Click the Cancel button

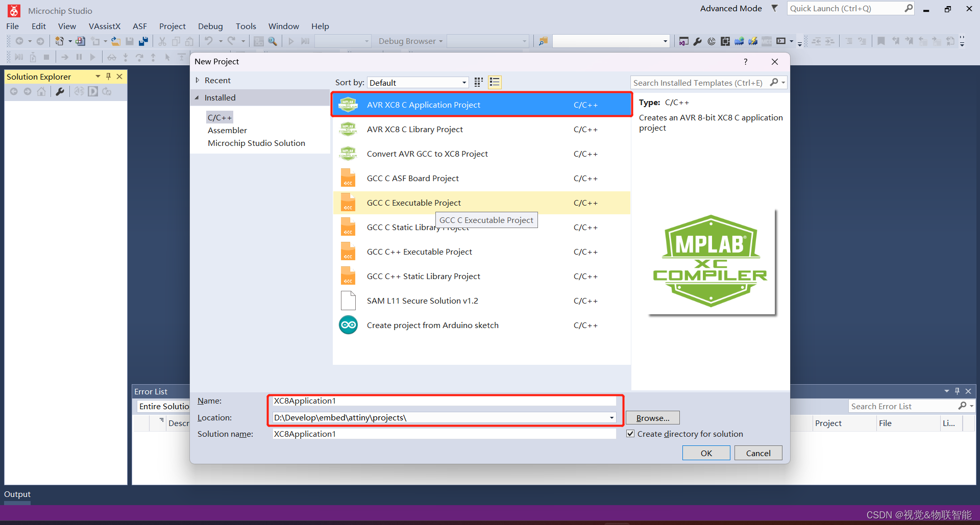758,453
